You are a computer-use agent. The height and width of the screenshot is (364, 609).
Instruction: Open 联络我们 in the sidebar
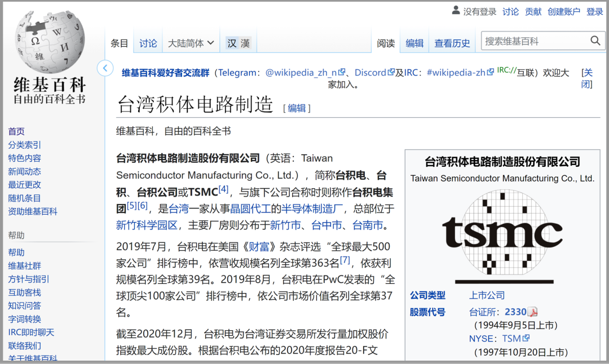coord(24,346)
